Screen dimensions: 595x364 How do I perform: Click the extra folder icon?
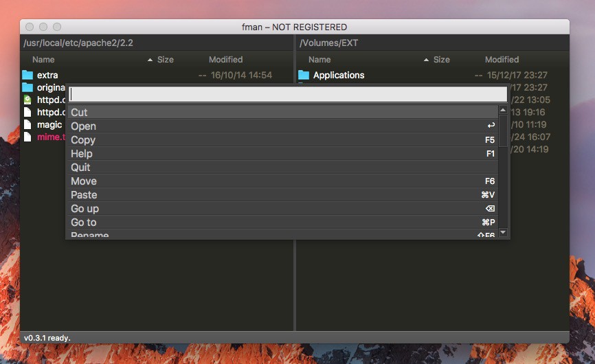click(27, 75)
